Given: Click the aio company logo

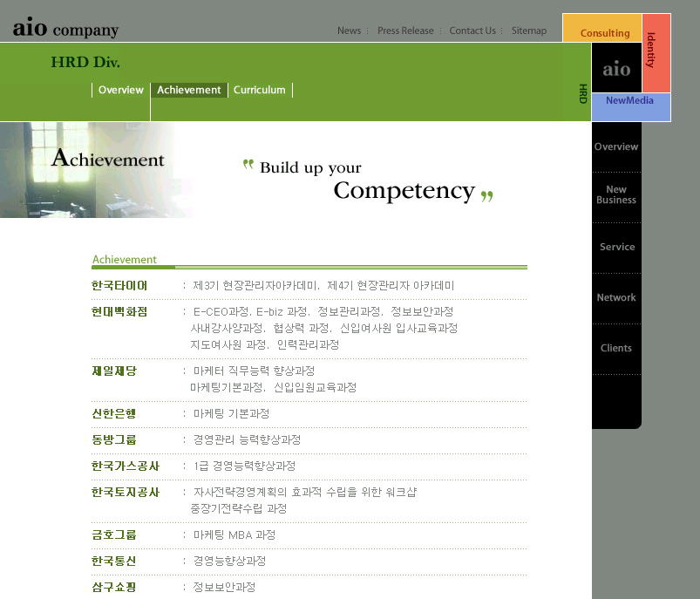Looking at the screenshot, I should click(x=65, y=28).
